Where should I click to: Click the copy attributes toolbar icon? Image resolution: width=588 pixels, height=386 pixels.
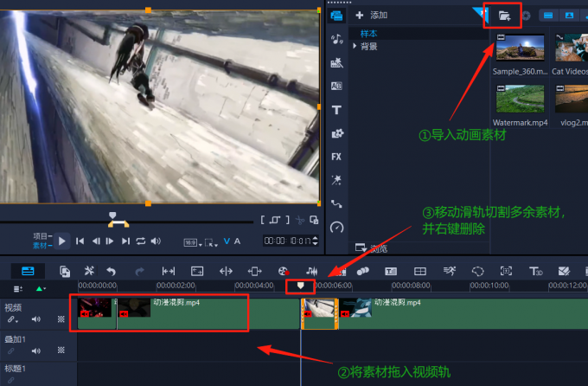click(x=65, y=271)
